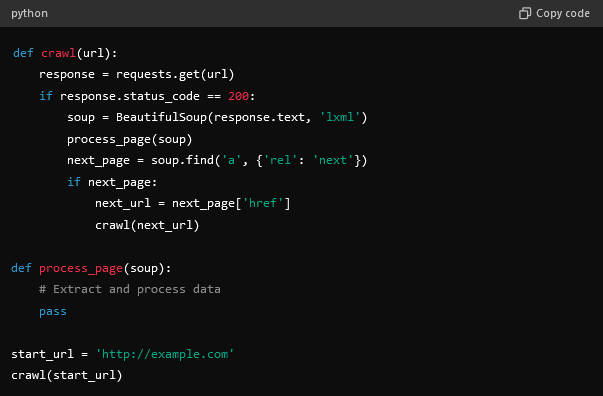Click the indented 'process_page(soup)' call line

click(x=130, y=139)
